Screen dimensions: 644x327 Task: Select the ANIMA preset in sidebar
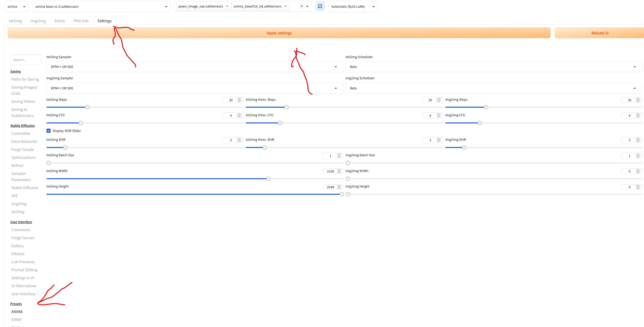point(17,312)
